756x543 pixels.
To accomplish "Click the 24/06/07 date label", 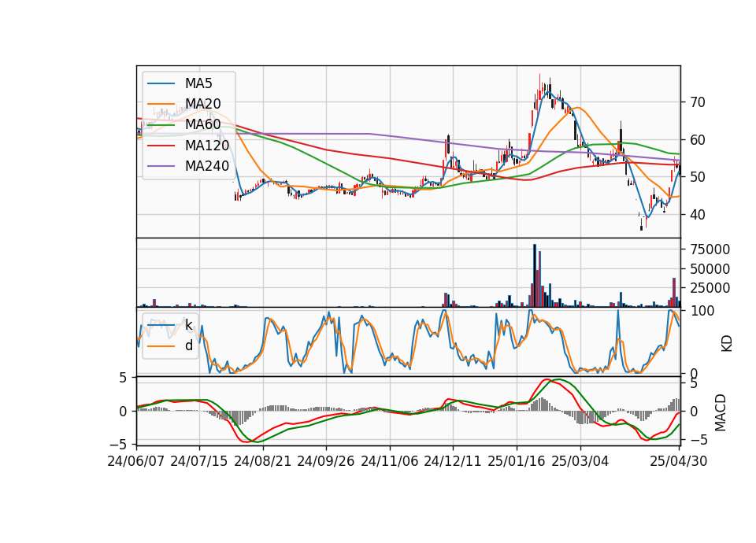I will (136, 461).
